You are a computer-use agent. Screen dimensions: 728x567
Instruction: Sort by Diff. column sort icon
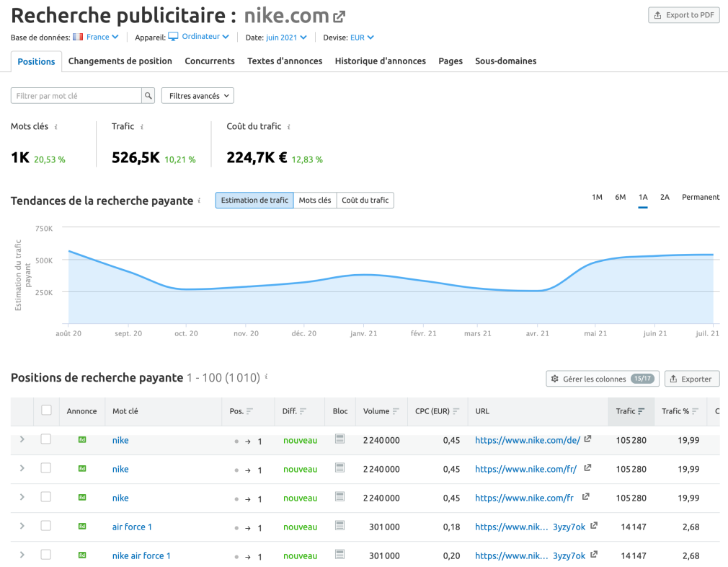(303, 411)
